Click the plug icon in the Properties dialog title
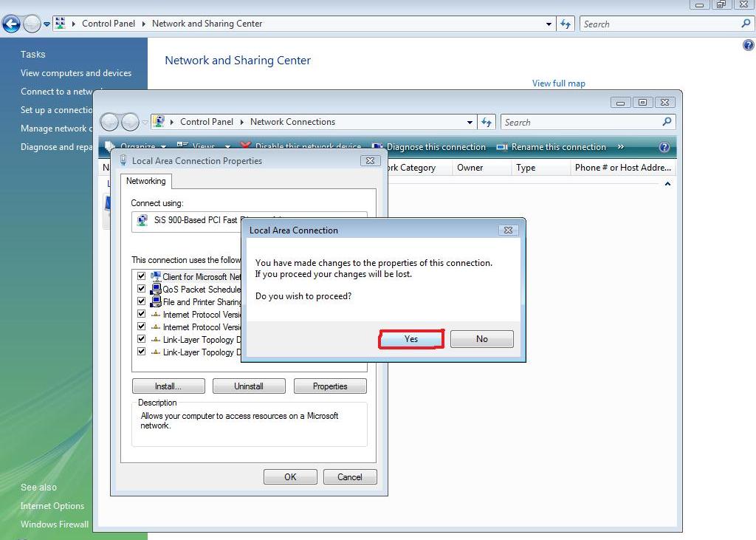 coord(123,160)
